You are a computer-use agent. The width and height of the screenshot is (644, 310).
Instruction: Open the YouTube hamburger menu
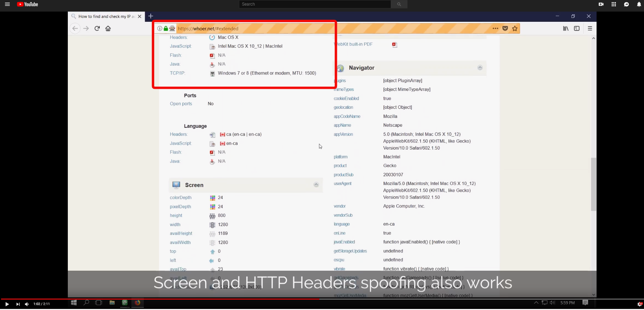coord(7,4)
